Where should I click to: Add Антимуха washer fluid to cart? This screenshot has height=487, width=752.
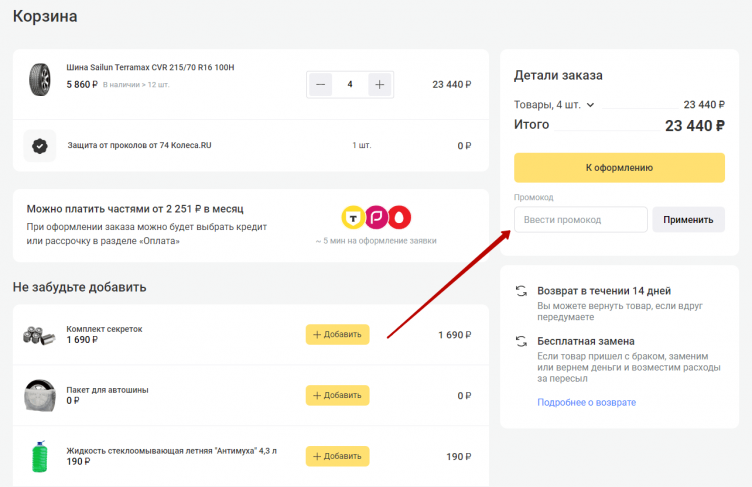(x=338, y=456)
